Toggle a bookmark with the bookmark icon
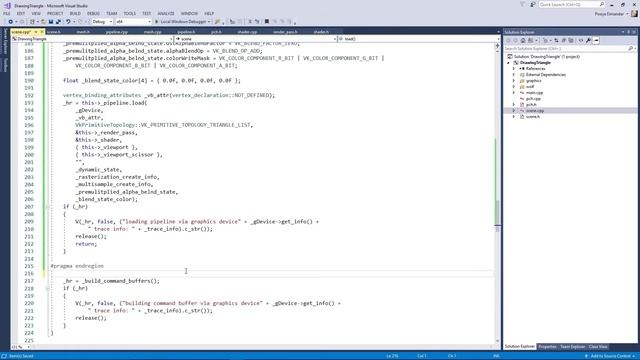The width and height of the screenshot is (640, 360). pyautogui.click(x=267, y=22)
